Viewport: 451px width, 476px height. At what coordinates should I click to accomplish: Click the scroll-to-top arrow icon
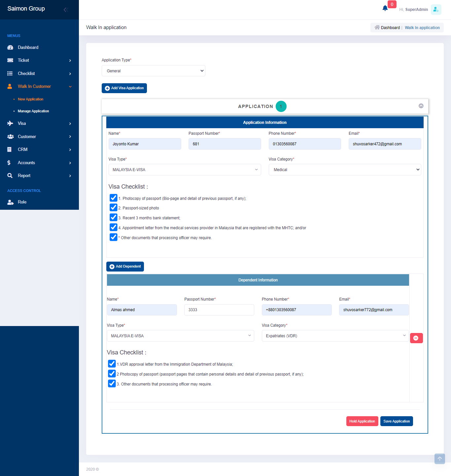(x=439, y=458)
